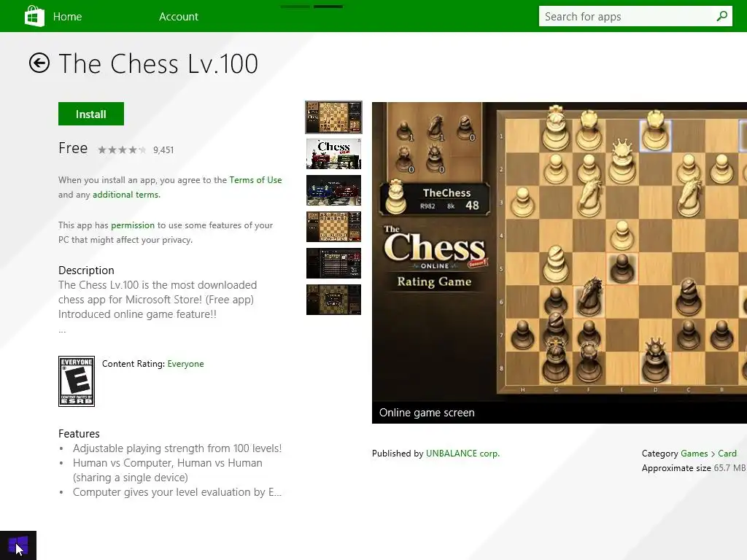Click the Store shopping bag logo
747x560 pixels.
pos(34,16)
